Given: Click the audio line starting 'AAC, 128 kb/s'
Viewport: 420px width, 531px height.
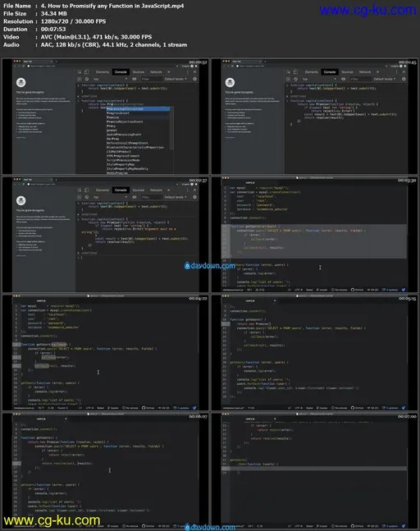Looking at the screenshot, I should (x=114, y=44).
